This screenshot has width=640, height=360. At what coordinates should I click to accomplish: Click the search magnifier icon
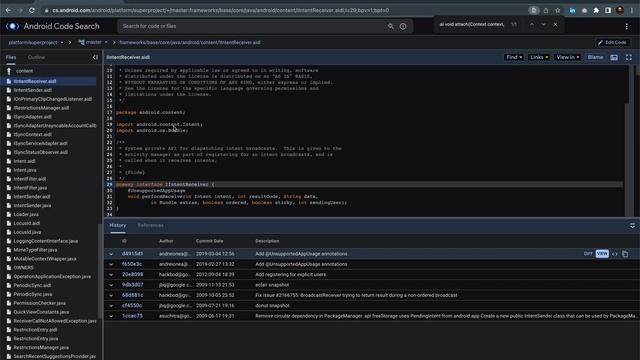point(391,26)
